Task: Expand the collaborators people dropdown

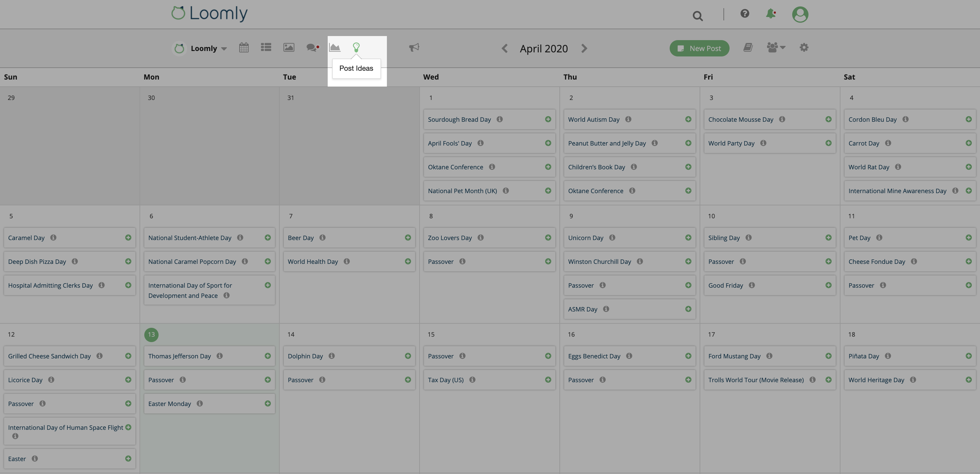Action: pyautogui.click(x=776, y=48)
